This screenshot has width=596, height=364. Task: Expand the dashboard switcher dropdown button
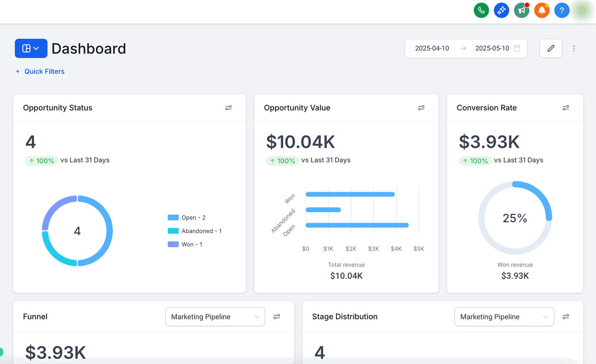[31, 48]
